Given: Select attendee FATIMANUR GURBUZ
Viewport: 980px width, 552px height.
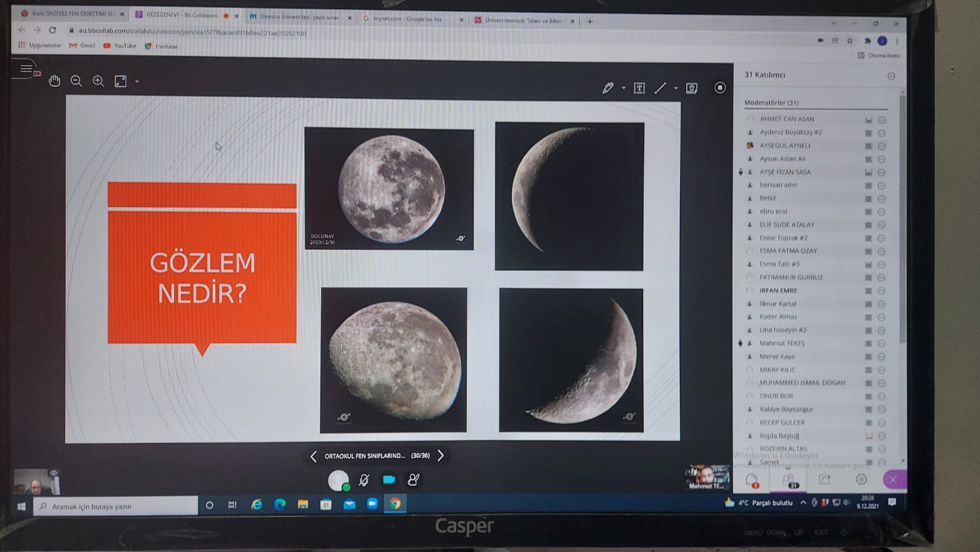Looking at the screenshot, I should point(791,278).
